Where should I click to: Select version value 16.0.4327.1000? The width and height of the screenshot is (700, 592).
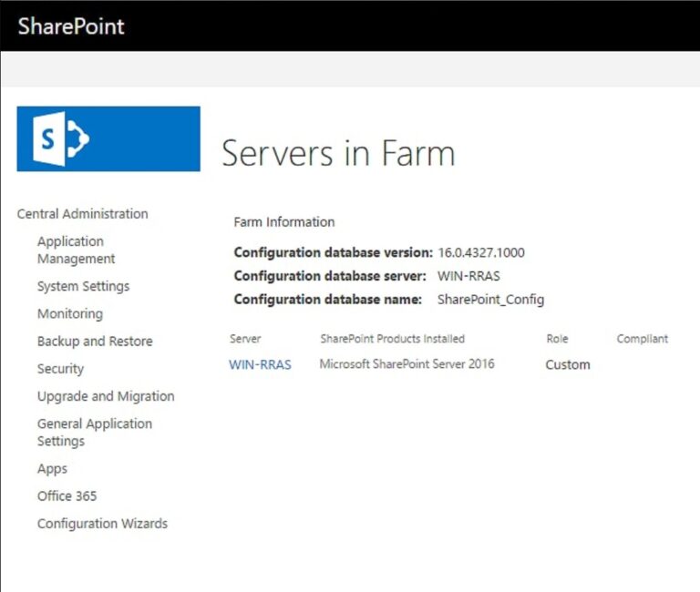481,252
